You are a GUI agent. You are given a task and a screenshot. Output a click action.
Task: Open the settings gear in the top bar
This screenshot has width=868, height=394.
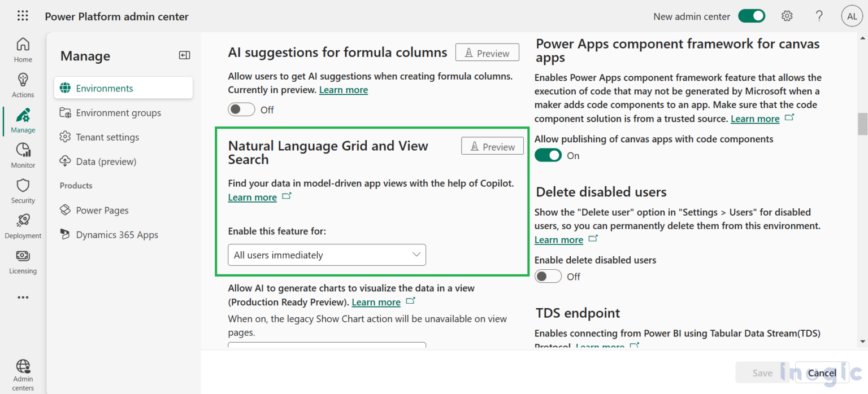click(x=787, y=16)
